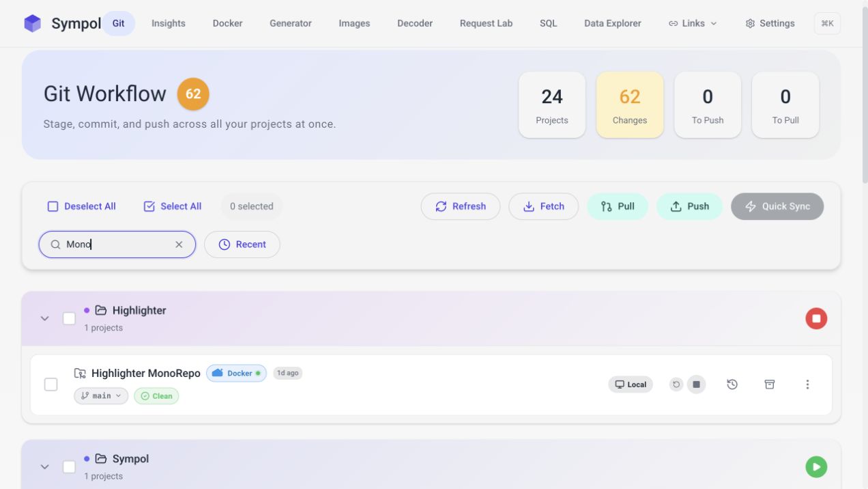Image resolution: width=868 pixels, height=489 pixels.
Task: Click the Docker badge on Highlighter MonoRepo
Action: pyautogui.click(x=236, y=373)
